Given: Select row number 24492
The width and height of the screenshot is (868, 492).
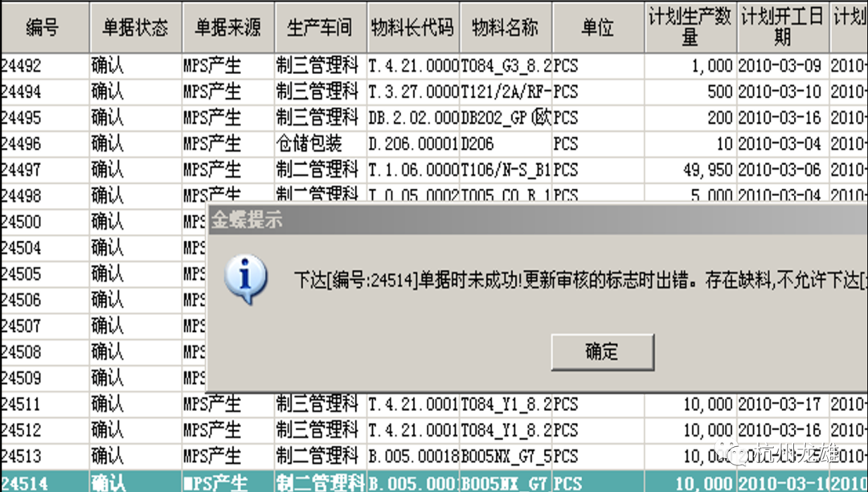Looking at the screenshot, I should point(20,67).
